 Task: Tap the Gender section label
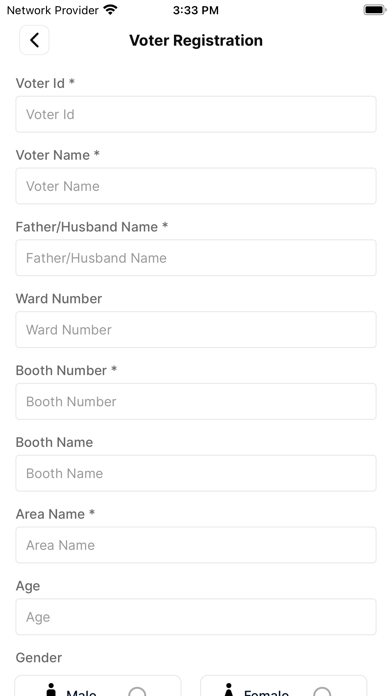coord(39,657)
